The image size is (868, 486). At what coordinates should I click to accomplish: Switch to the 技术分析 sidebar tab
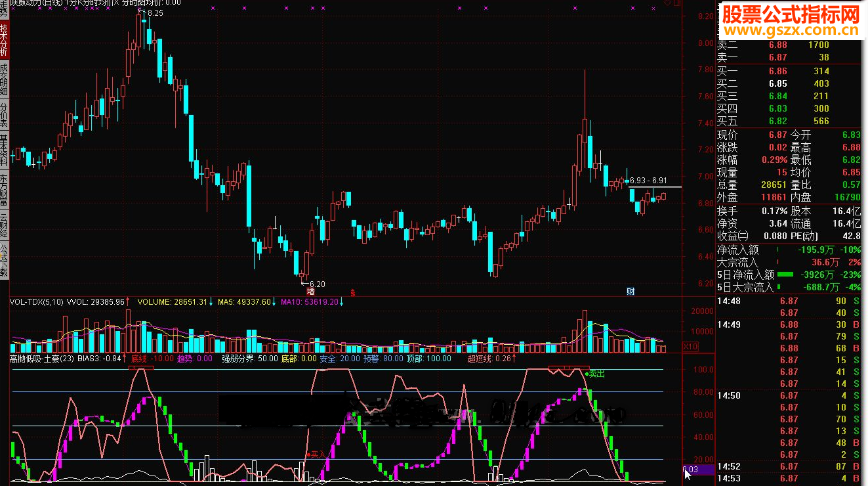4,41
